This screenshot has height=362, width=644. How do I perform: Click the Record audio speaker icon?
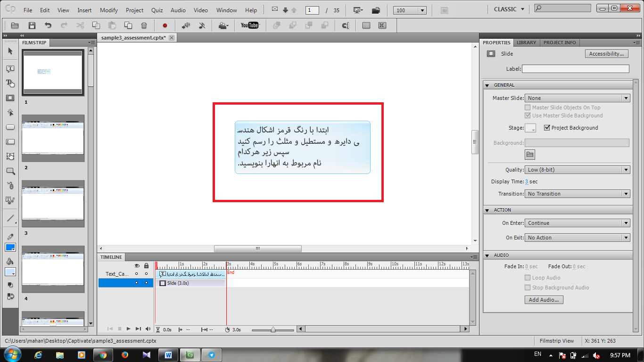pyautogui.click(x=186, y=25)
